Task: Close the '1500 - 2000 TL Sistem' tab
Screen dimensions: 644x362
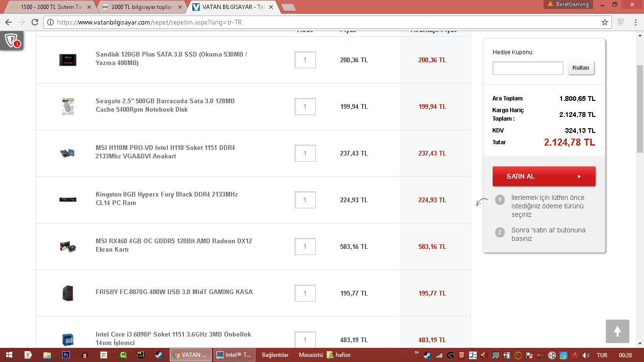Action: 90,7
